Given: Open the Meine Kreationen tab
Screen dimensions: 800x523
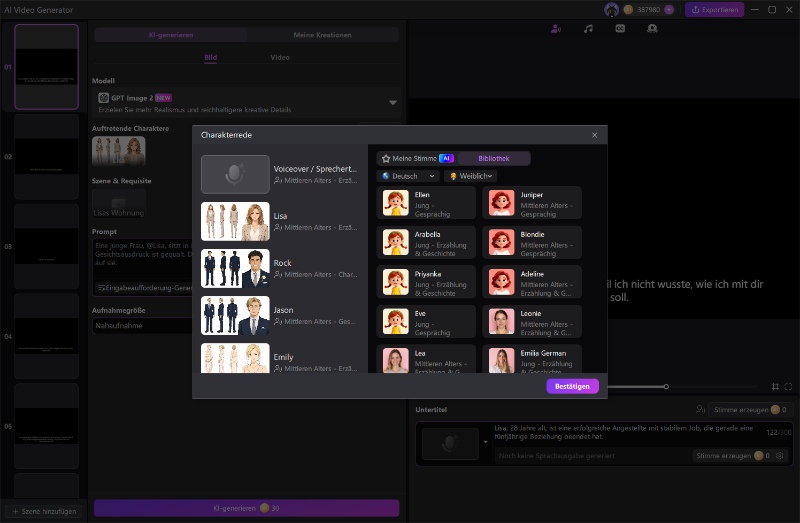Looking at the screenshot, I should pos(322,35).
